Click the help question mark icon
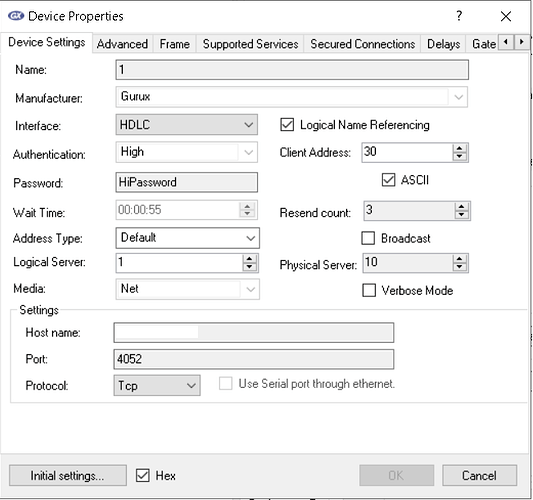Screen dimensions: 533x500 (459, 16)
